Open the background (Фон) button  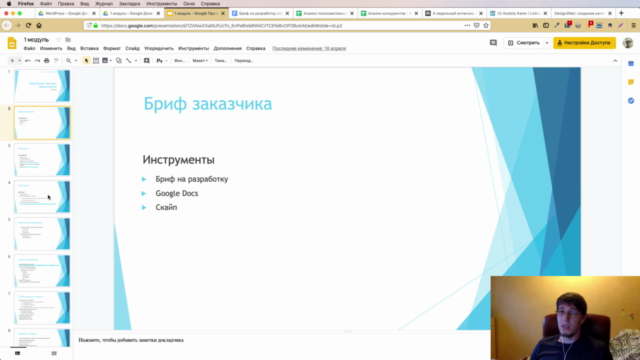point(180,60)
